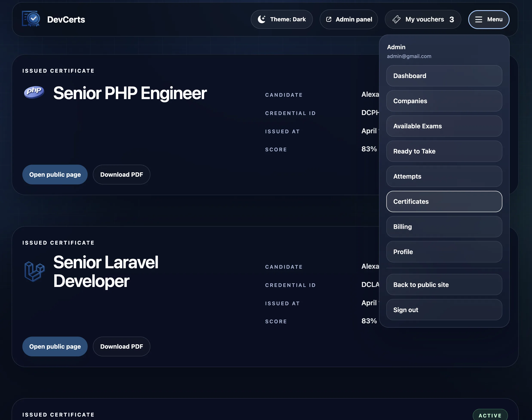
Task: Open public page for Senior PHP Engineer
Action: click(55, 175)
